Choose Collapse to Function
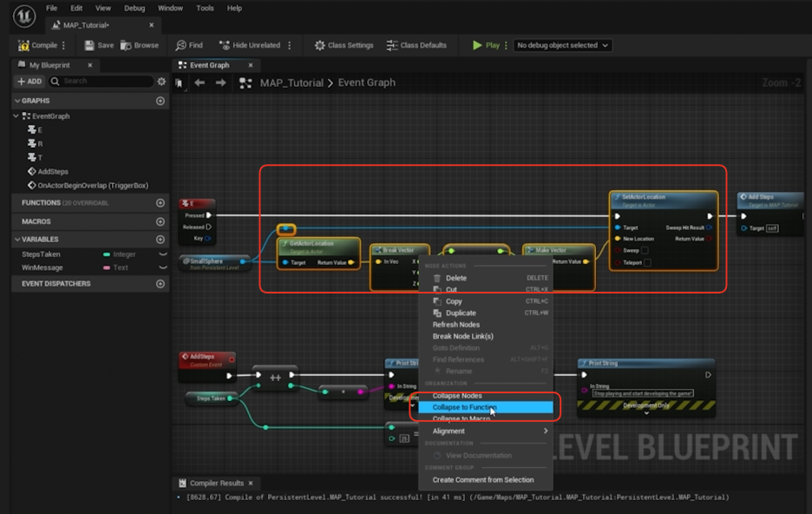This screenshot has width=812, height=514. (486, 407)
